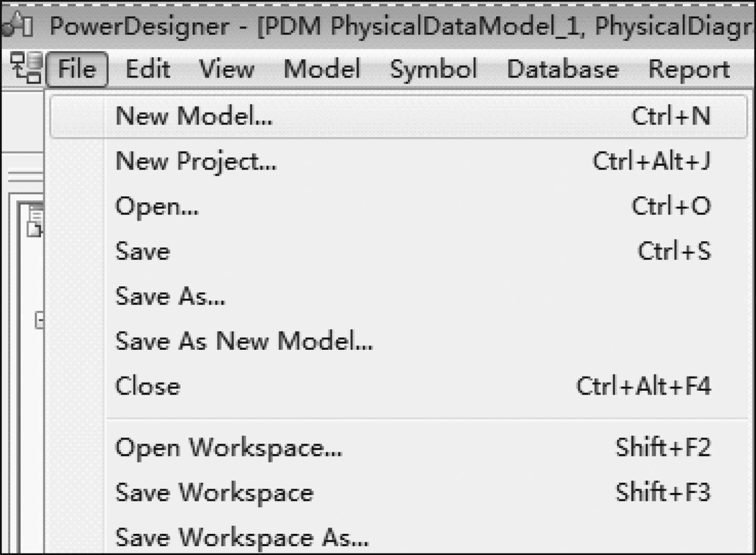Click the PowerDesigner application icon in title bar
Screen dimensions: 756x555
18,25
